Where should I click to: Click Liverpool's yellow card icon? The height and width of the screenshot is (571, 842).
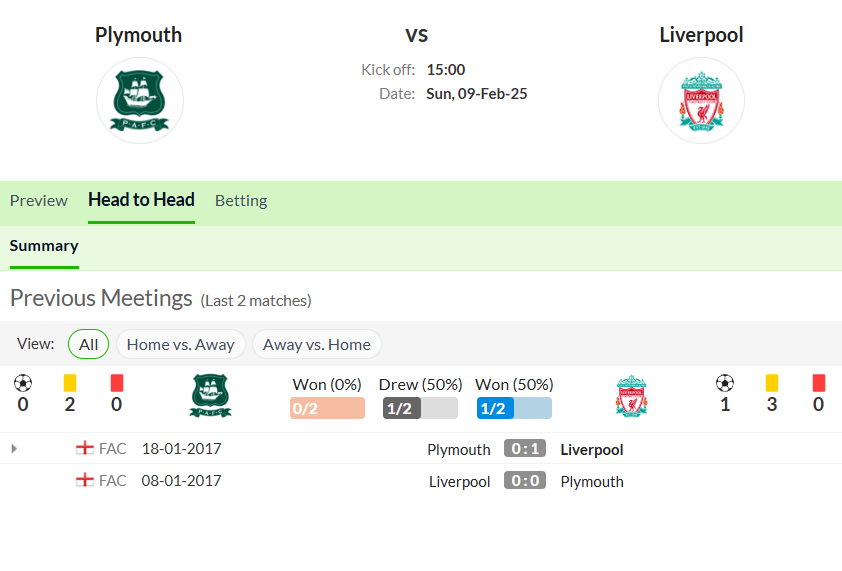pos(772,383)
